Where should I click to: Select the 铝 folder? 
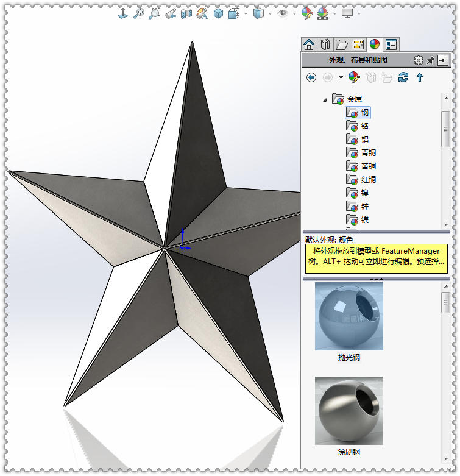point(358,140)
